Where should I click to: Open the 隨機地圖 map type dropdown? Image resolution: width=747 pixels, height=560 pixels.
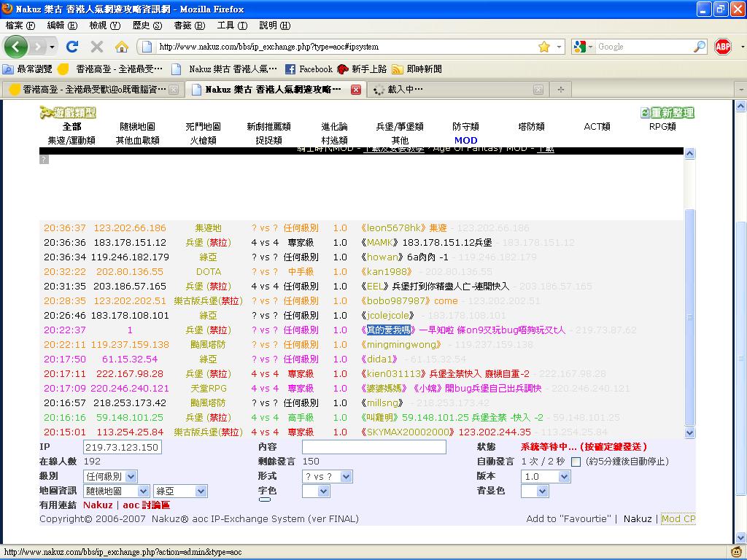pos(116,491)
